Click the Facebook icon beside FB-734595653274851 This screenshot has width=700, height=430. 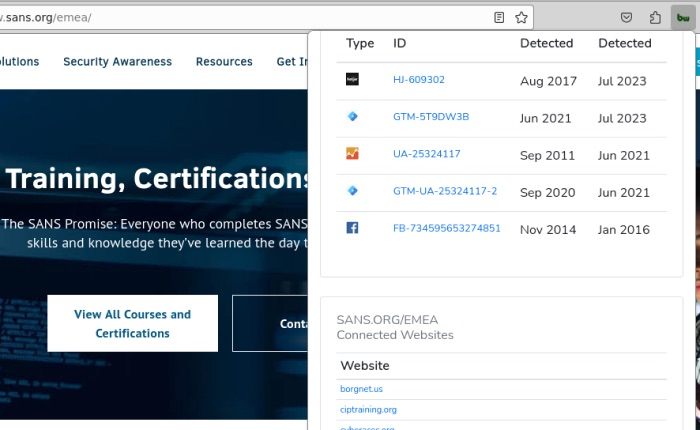352,228
